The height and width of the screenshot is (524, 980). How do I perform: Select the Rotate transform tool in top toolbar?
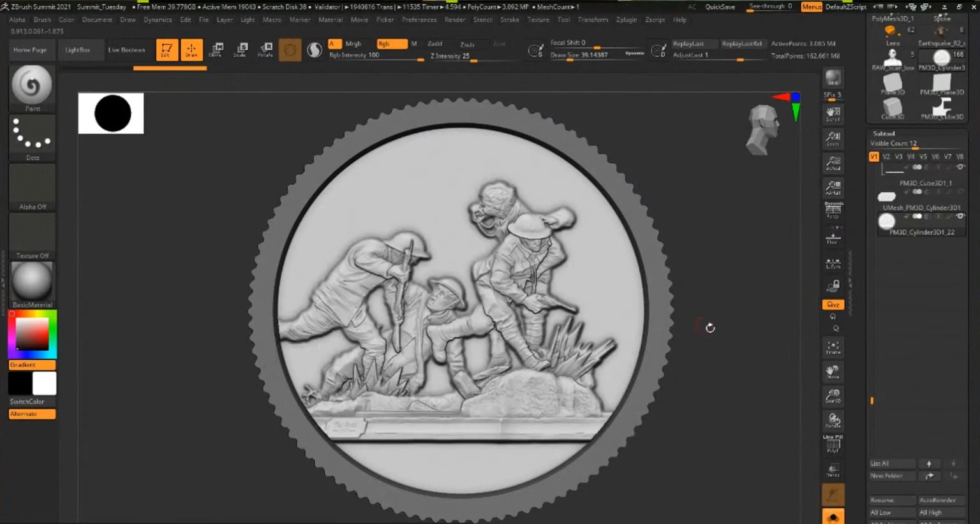click(x=265, y=50)
